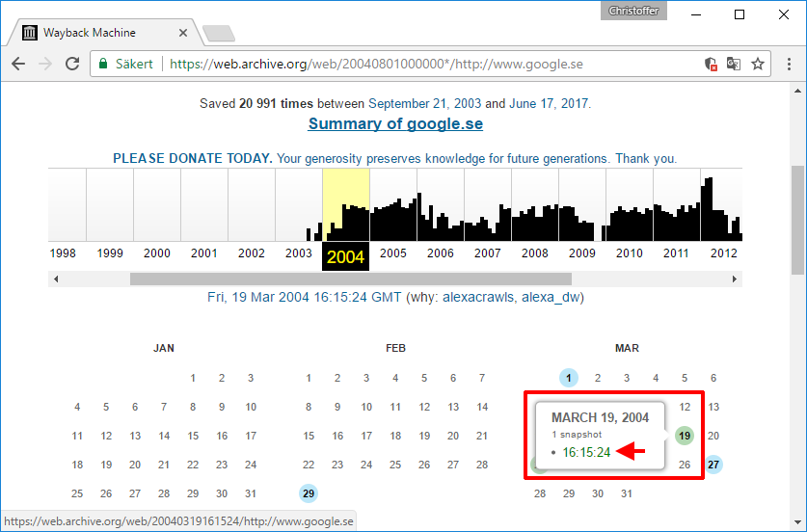The width and height of the screenshot is (807, 532).
Task: Reload the page with refresh icon
Action: (x=72, y=65)
